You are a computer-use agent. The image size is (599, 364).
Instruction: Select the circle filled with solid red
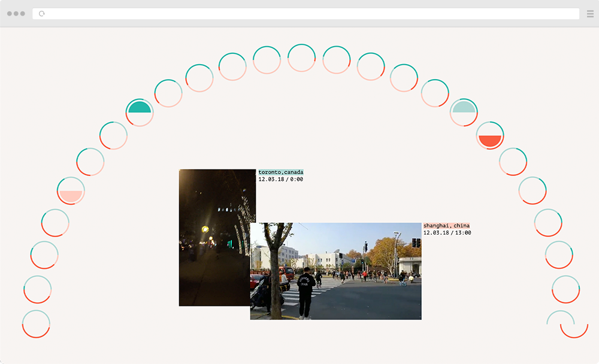pos(490,135)
